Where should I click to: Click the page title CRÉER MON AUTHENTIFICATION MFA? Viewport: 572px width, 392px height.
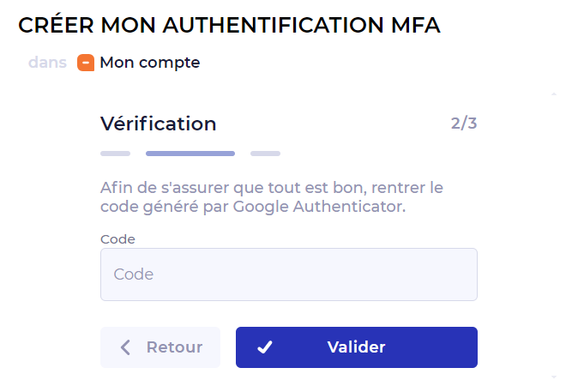click(x=229, y=27)
